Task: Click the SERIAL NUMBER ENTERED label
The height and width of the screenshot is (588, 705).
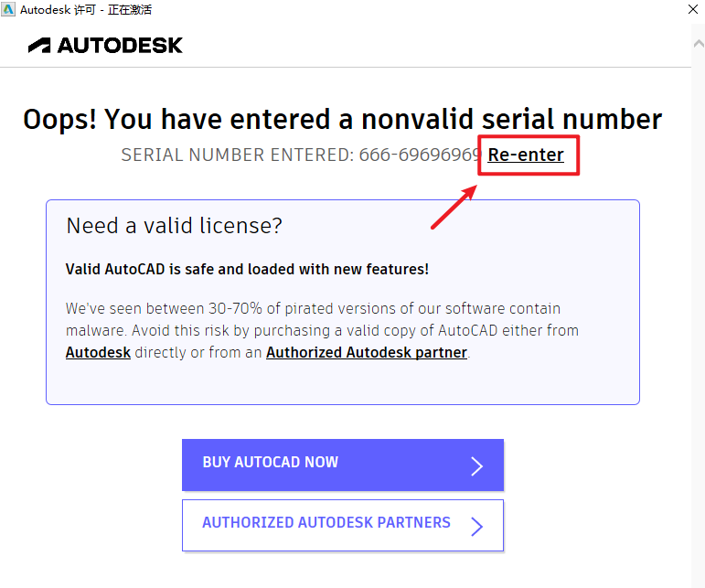Action: tap(237, 155)
